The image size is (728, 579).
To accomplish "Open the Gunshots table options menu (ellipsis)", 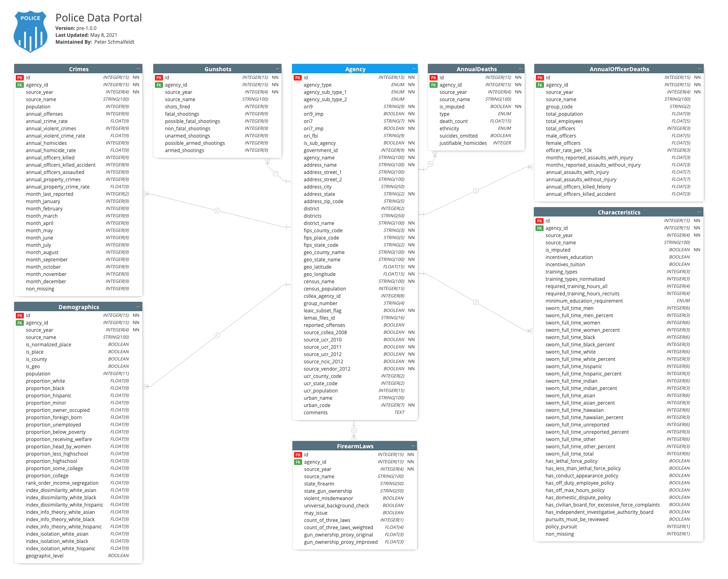I will point(277,69).
